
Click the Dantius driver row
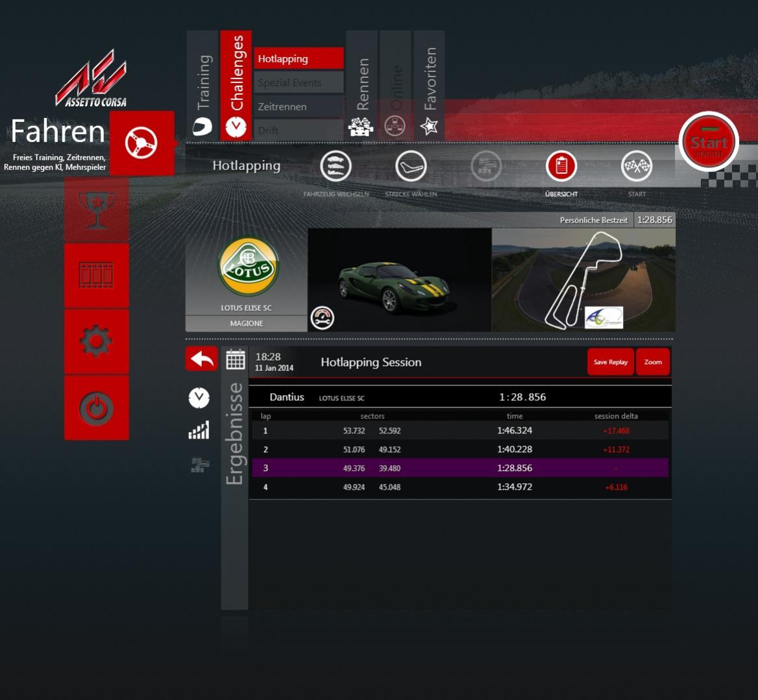pos(460,397)
